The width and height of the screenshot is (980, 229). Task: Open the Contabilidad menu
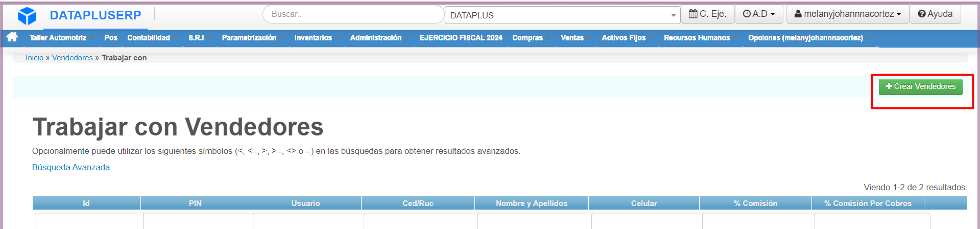coord(149,38)
